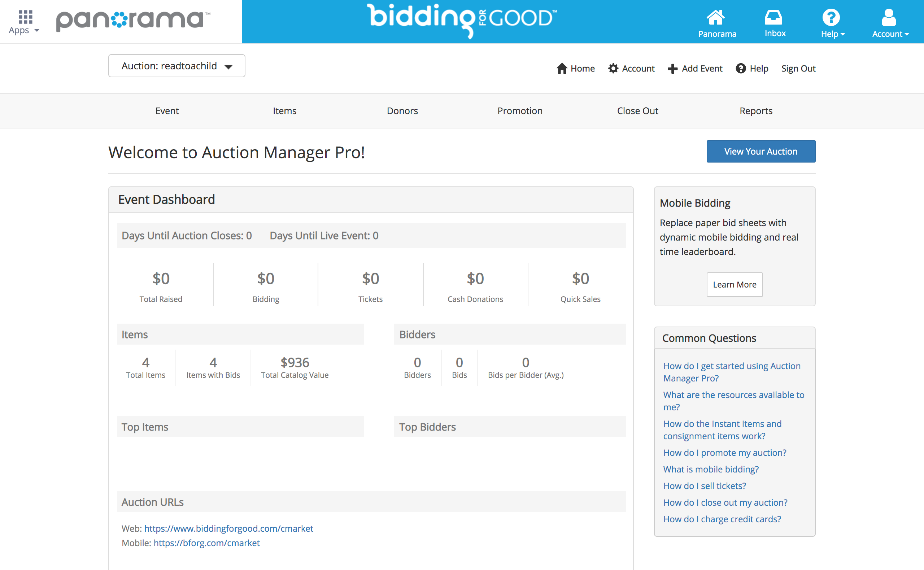The width and height of the screenshot is (924, 570).
Task: Click 'Days Until Live Event: 0' text
Action: [x=324, y=235]
